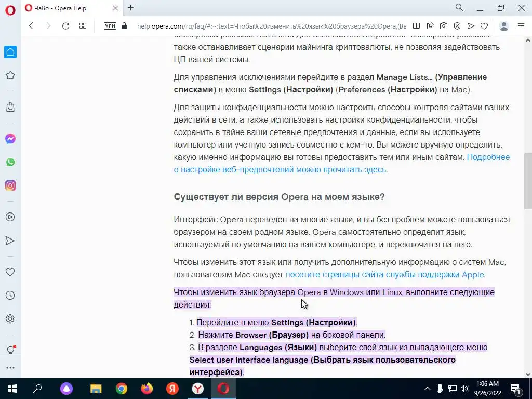Open the notification center icon

[x=515, y=389]
